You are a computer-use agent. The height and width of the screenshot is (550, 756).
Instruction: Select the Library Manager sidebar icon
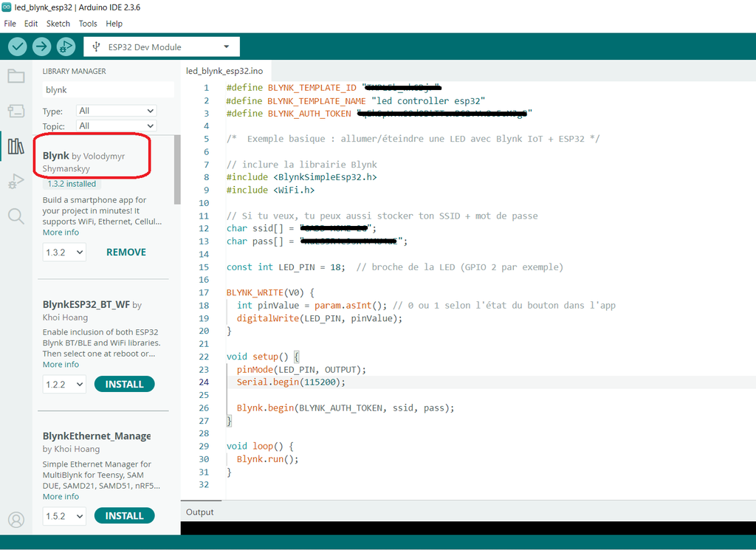pyautogui.click(x=16, y=145)
